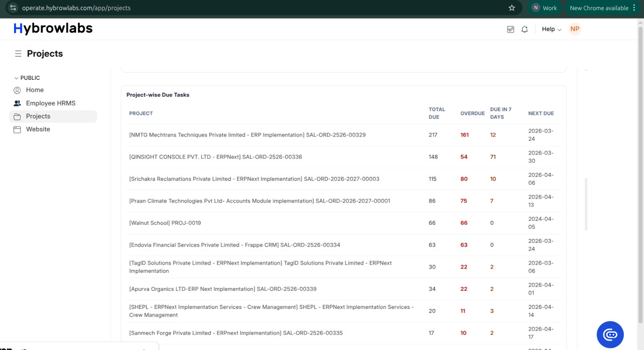Click the TOTAL DUE column header
Image resolution: width=644 pixels, height=350 pixels.
437,113
